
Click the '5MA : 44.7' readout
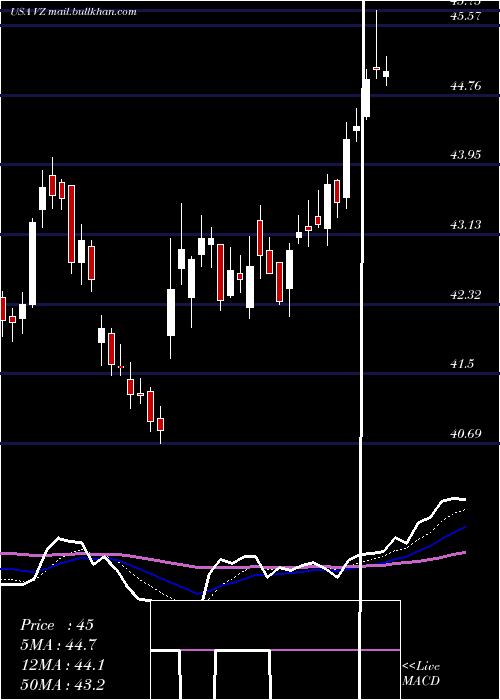(x=58, y=645)
